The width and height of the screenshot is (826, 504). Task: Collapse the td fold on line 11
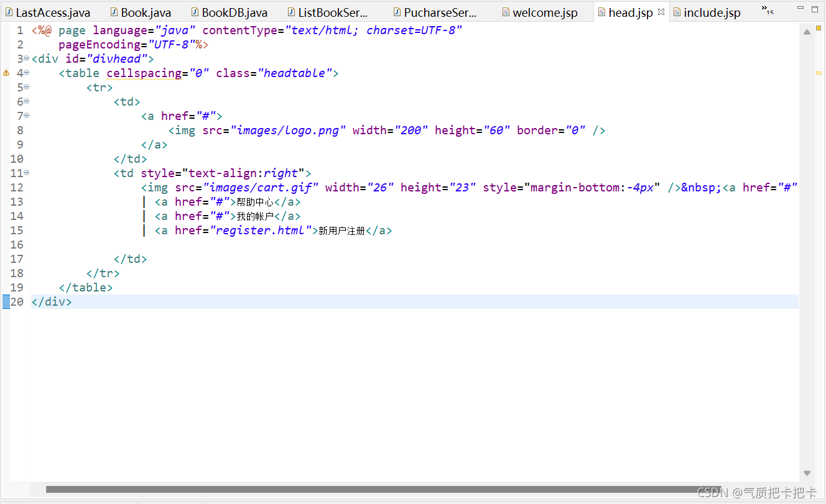tap(26, 173)
